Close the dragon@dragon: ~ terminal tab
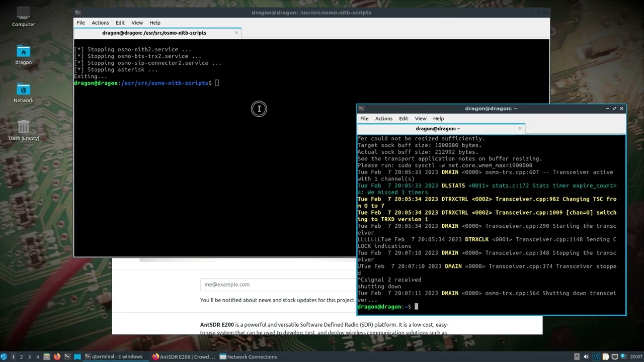The width and height of the screenshot is (644, 362). click(520, 128)
